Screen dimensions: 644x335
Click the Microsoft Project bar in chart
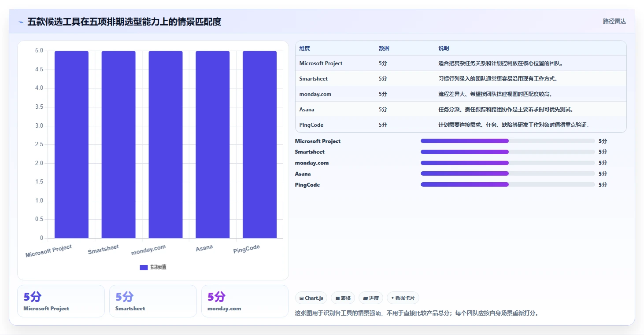71,144
